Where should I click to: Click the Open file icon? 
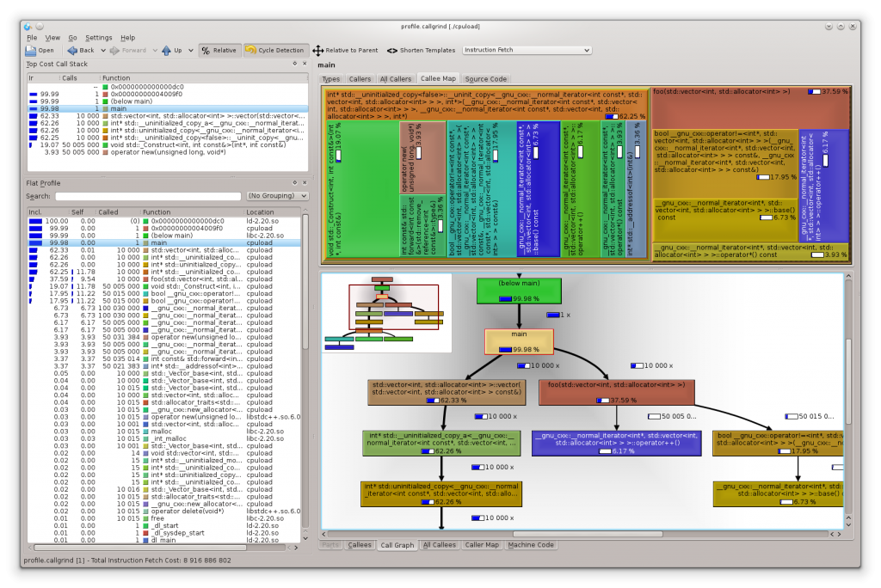point(31,51)
